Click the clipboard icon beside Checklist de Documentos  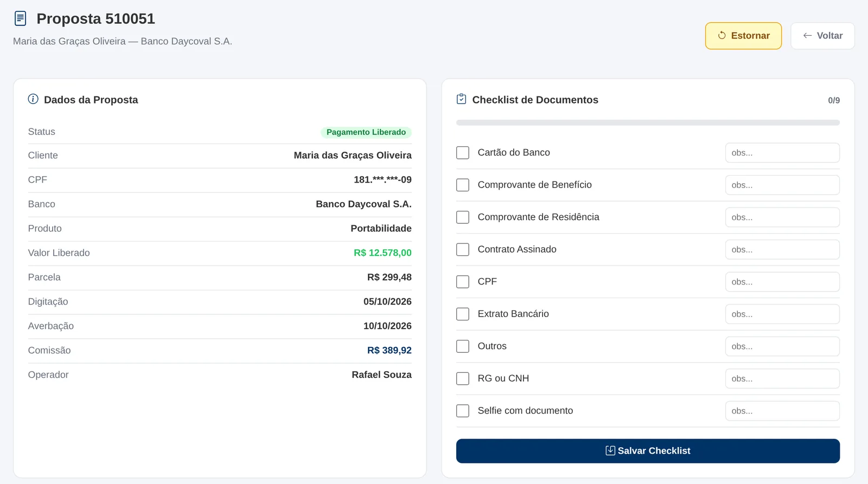point(462,99)
